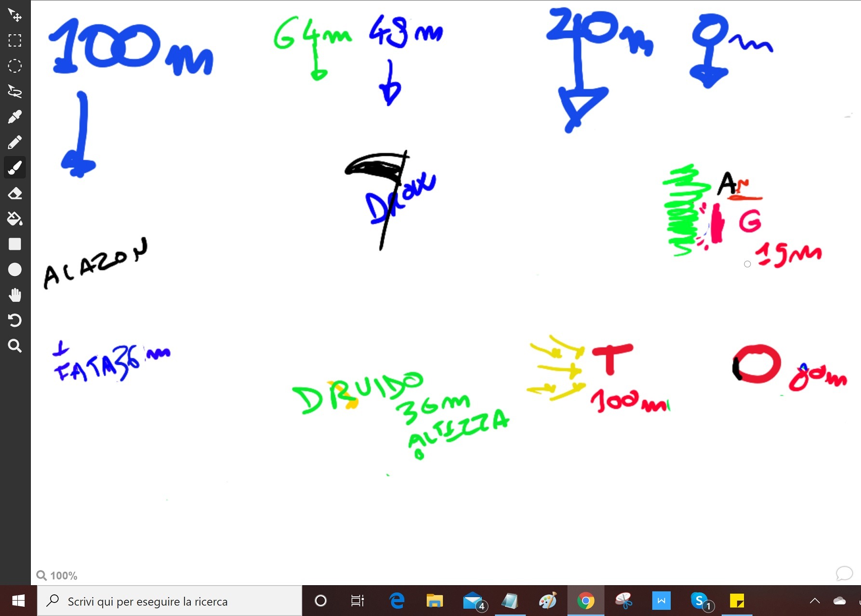
Task: Open the comment bubble icon
Action: [x=844, y=573]
